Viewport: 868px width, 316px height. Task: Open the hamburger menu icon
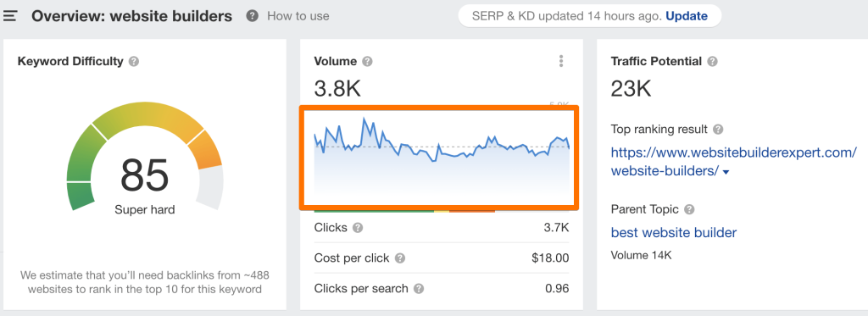10,16
